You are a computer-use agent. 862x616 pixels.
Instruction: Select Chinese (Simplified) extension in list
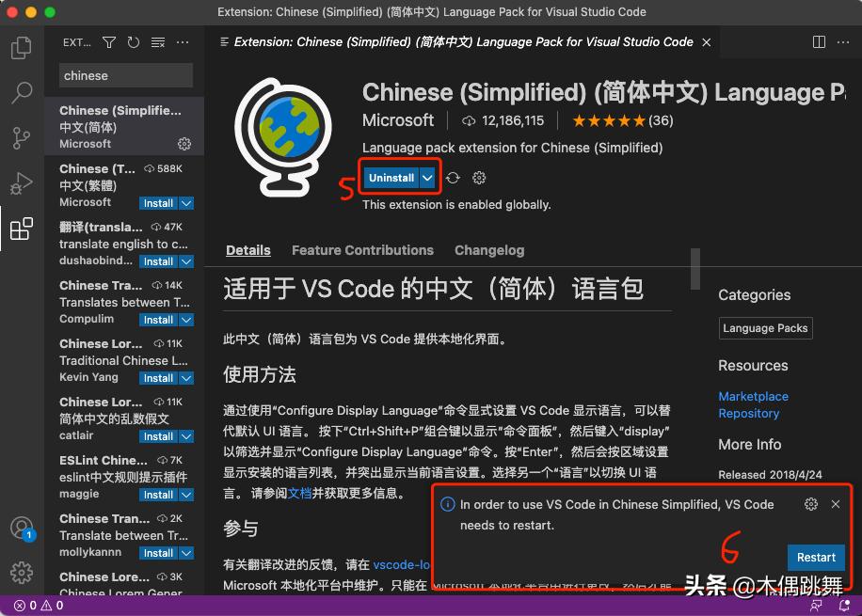click(x=124, y=126)
